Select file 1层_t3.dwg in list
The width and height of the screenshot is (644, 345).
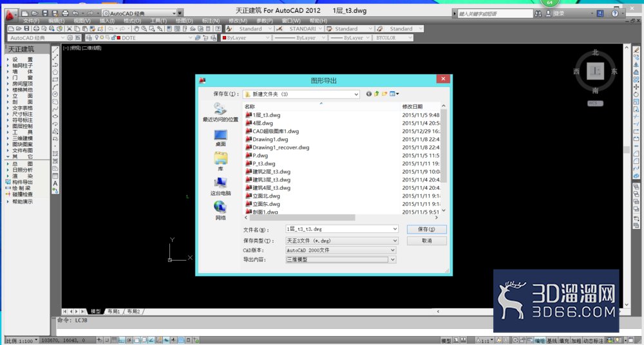[263, 115]
